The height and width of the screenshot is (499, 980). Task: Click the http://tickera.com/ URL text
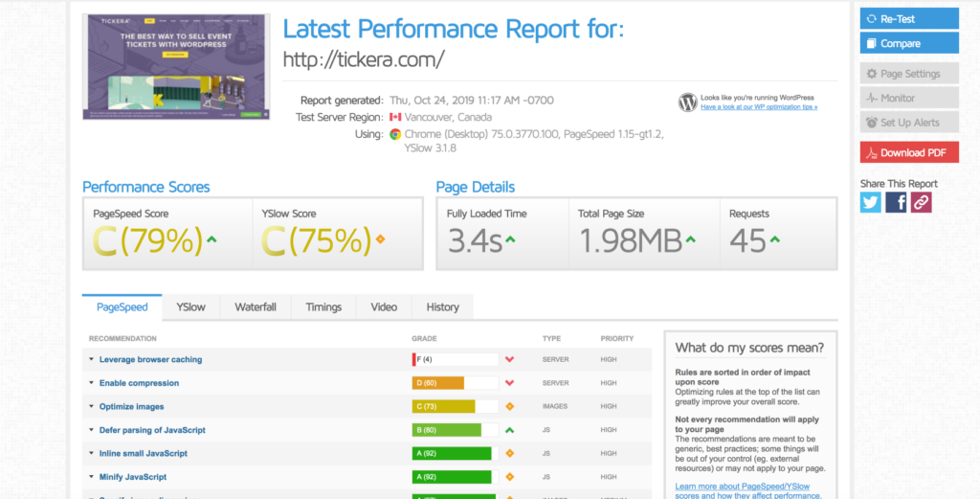[x=364, y=59]
